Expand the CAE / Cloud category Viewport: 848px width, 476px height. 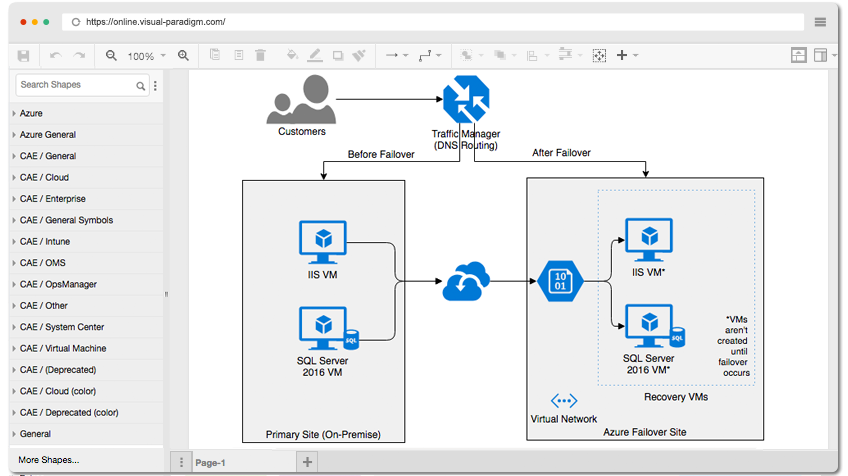point(87,177)
